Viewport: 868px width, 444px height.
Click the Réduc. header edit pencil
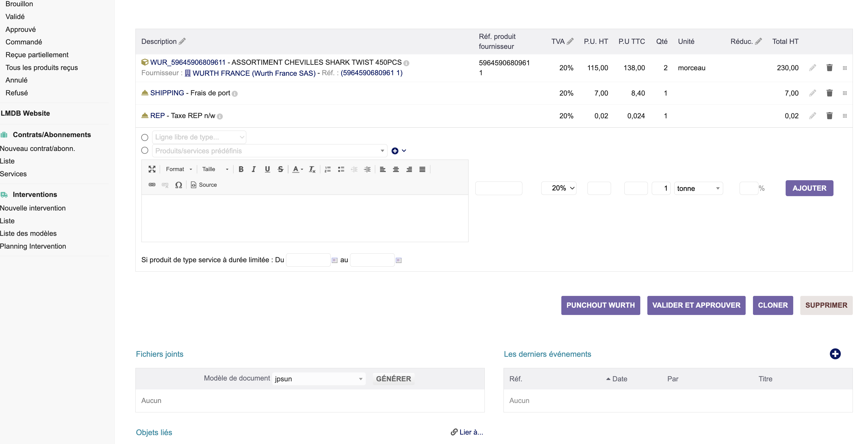point(758,42)
